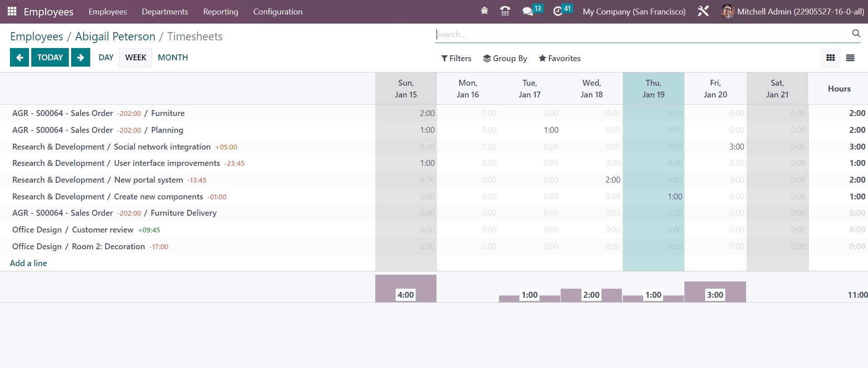
Task: Go to next week arrow
Action: (x=81, y=58)
